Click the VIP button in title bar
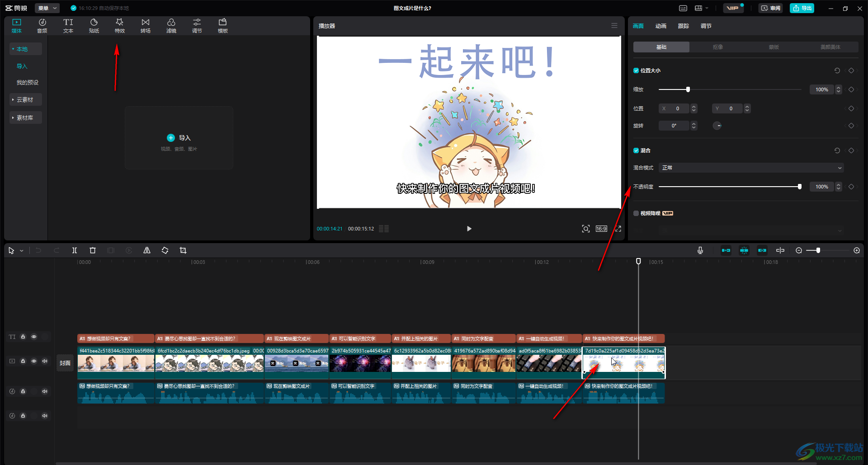Screen dimensions: 868x465 tap(733, 8)
